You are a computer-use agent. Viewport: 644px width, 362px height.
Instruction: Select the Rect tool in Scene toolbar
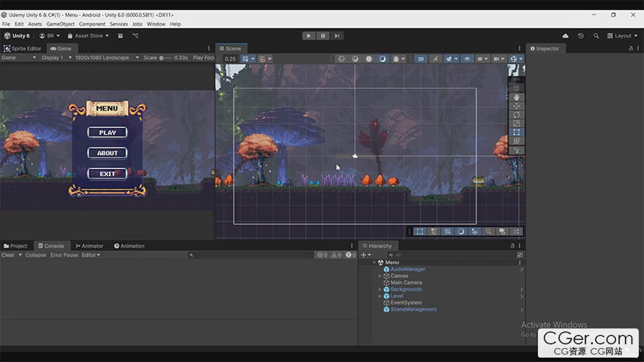[516, 132]
